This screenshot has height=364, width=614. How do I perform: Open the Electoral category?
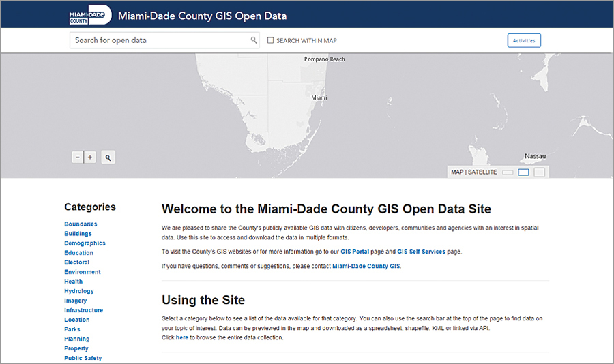76,262
